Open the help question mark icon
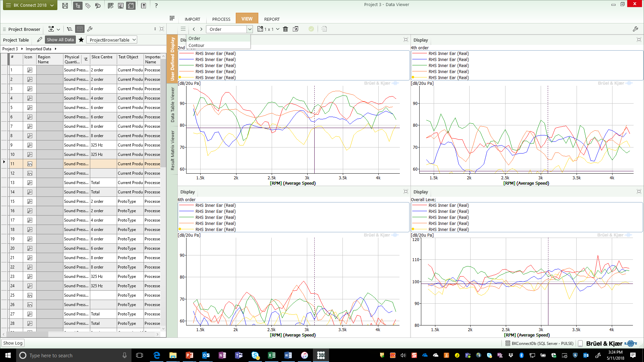This screenshot has width=644, height=362. 156,5
